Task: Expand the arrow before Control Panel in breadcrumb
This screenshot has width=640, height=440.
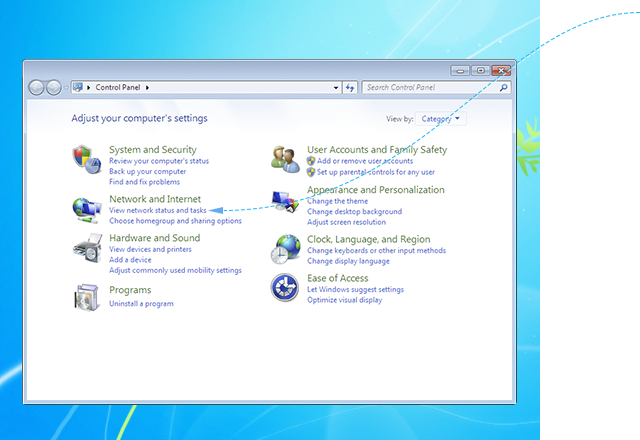Action: point(89,87)
